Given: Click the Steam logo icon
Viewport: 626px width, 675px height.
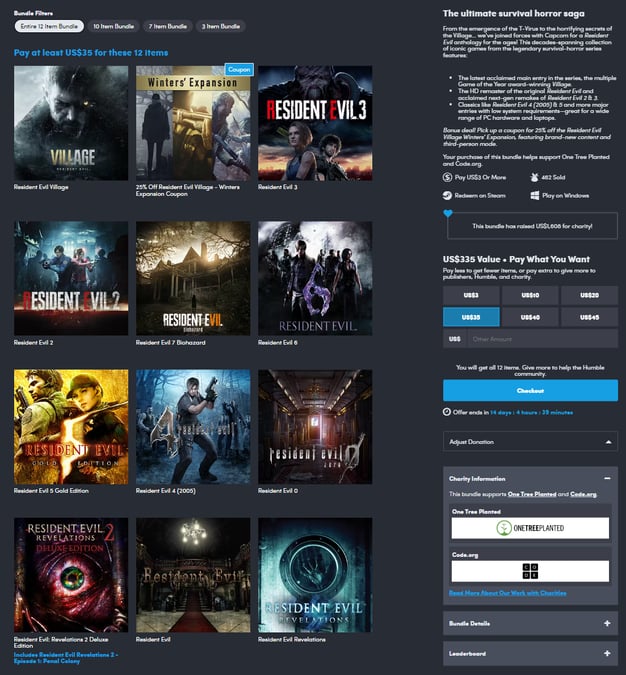Looking at the screenshot, I should click(x=447, y=195).
